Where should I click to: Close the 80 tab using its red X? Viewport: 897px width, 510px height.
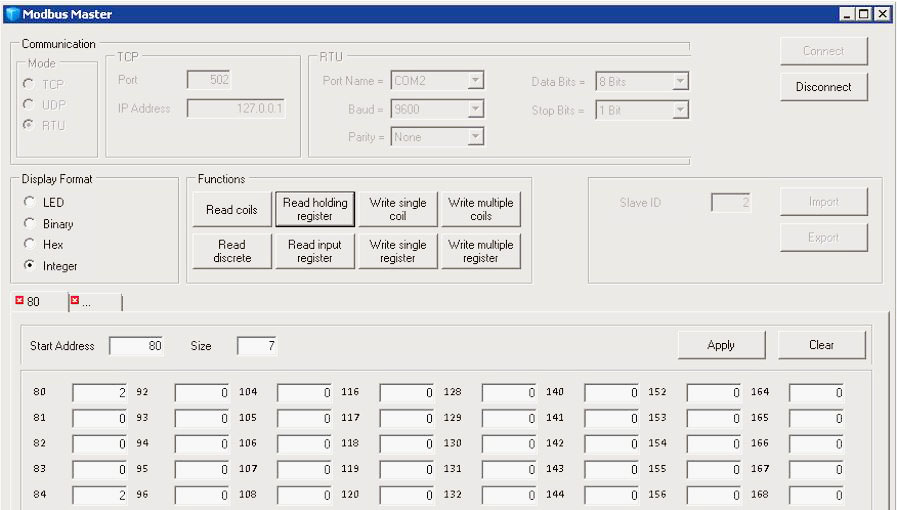(19, 300)
